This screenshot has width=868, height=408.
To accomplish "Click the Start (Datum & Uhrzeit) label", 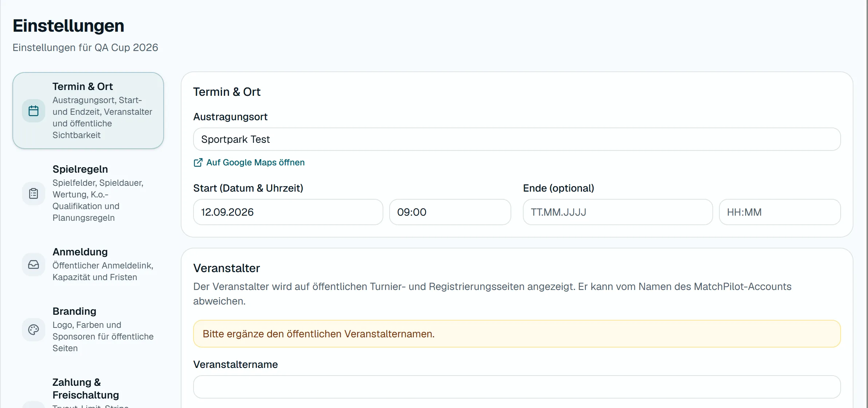I will point(248,188).
